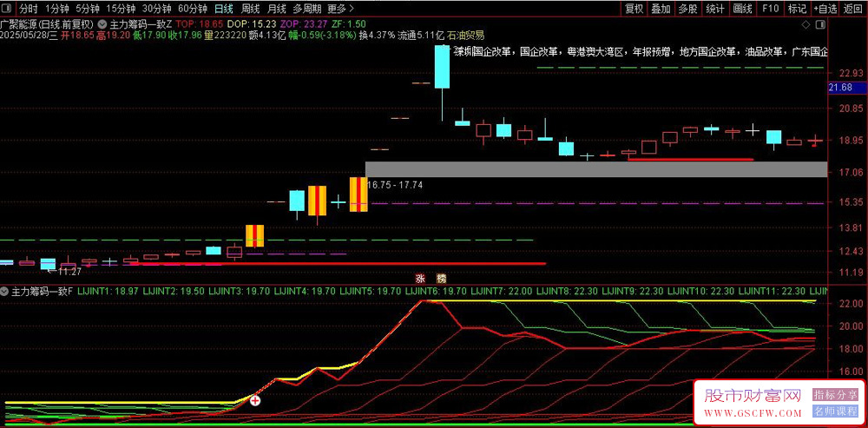Viewport: 868px width, 428px height.
Task: Click the 22.93 price axis label
Action: pyautogui.click(x=852, y=73)
